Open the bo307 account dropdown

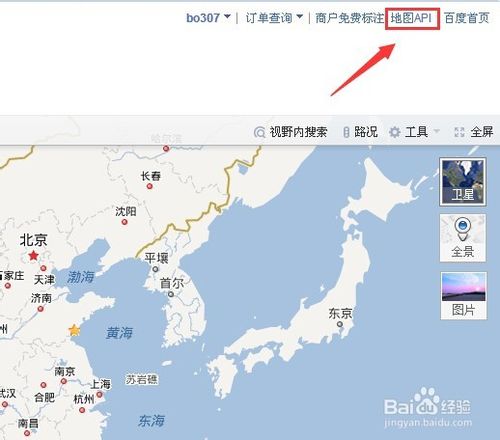pos(208,18)
